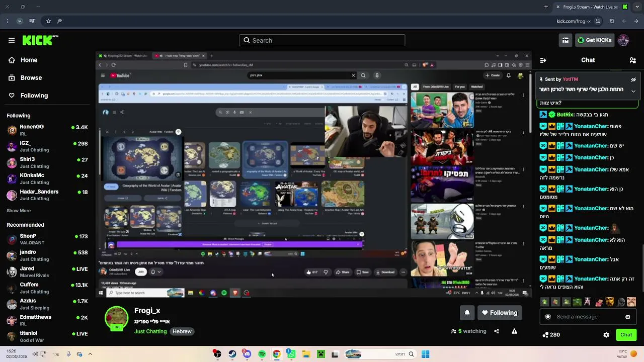The image size is (644, 362).
Task: Open Discord from the taskbar
Action: [x=247, y=354]
